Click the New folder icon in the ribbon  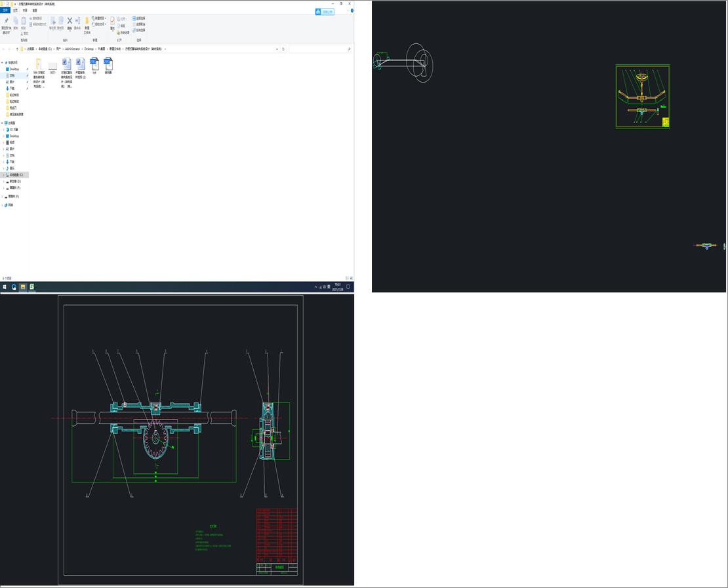87,26
